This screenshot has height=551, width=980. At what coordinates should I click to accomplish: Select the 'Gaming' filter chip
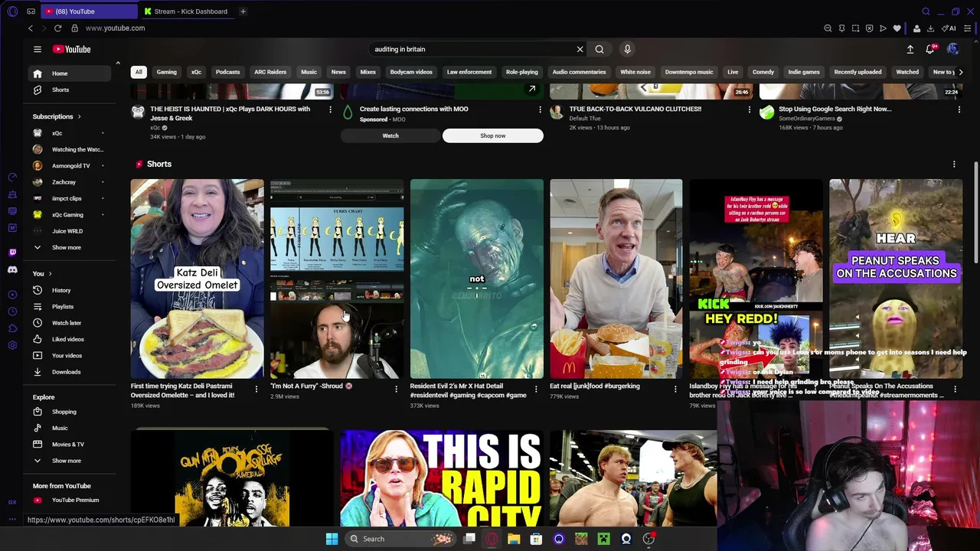[x=166, y=72]
